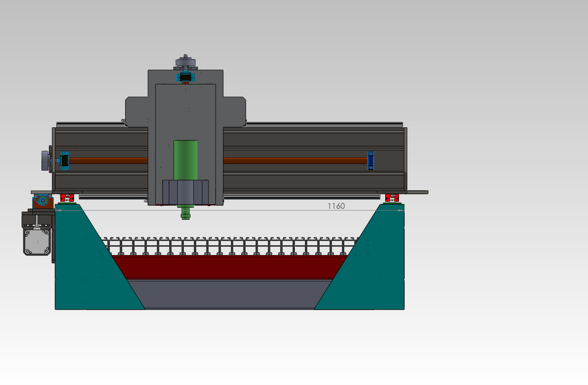Viewport: 588px width, 385px height.
Task: Select the gray pulley at gantry left end
Action: click(45, 161)
